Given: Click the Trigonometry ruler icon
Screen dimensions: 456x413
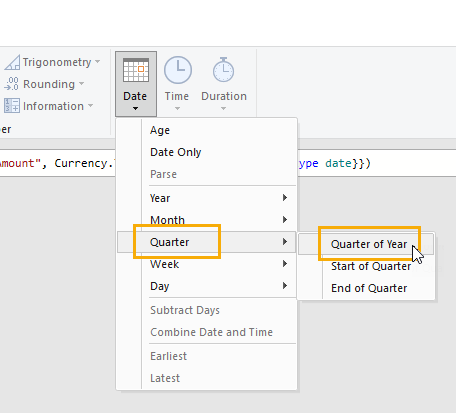Looking at the screenshot, I should coord(12,62).
